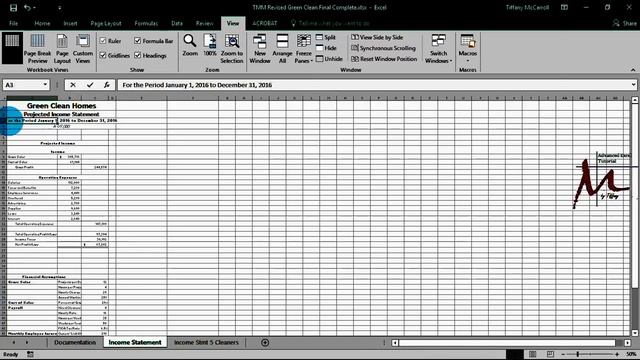Switch to Documentation sheet
640x360 pixels.
(75, 342)
